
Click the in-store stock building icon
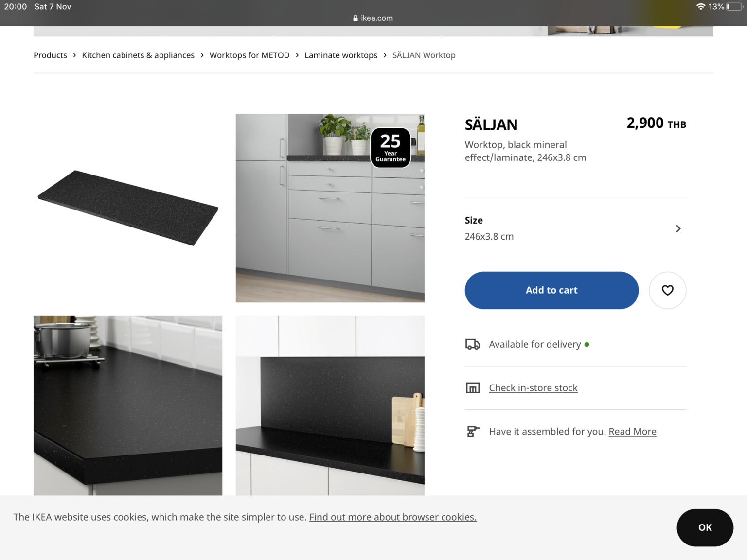point(473,388)
